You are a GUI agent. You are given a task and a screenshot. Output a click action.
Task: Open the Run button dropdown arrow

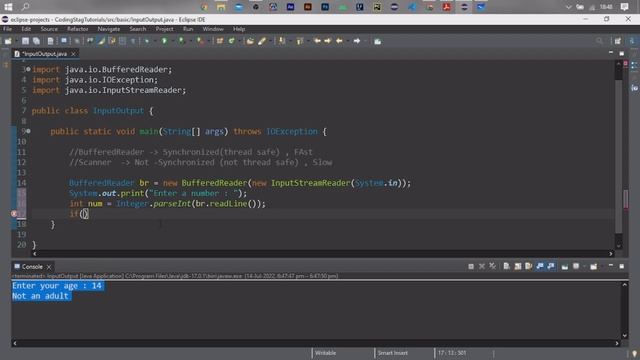172,41
